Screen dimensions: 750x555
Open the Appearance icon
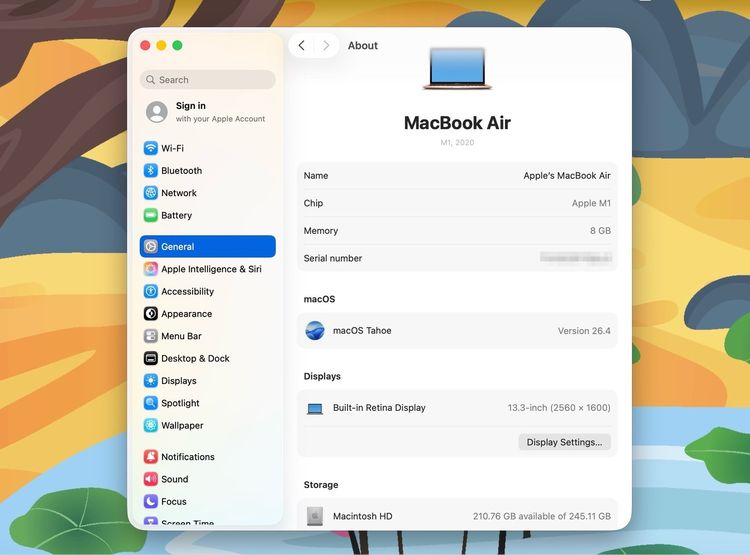click(x=151, y=313)
